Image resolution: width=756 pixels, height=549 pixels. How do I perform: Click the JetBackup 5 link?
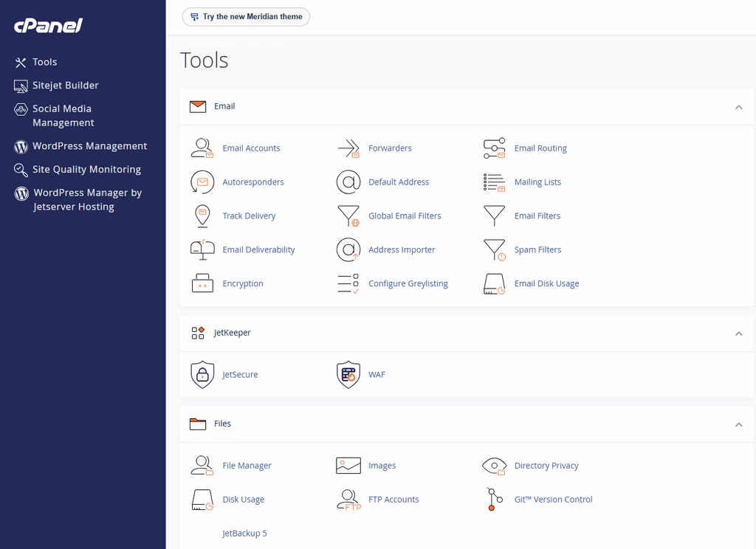pyautogui.click(x=244, y=533)
